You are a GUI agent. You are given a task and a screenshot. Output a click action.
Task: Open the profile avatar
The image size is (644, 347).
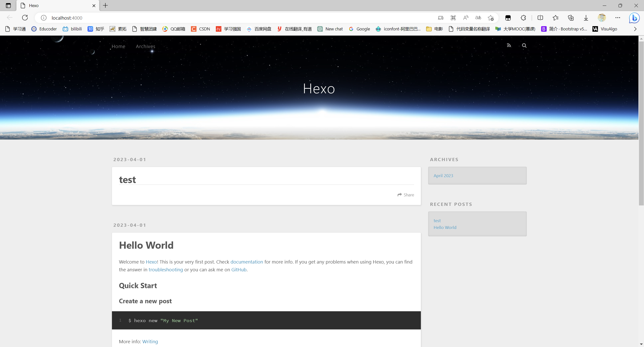point(602,18)
